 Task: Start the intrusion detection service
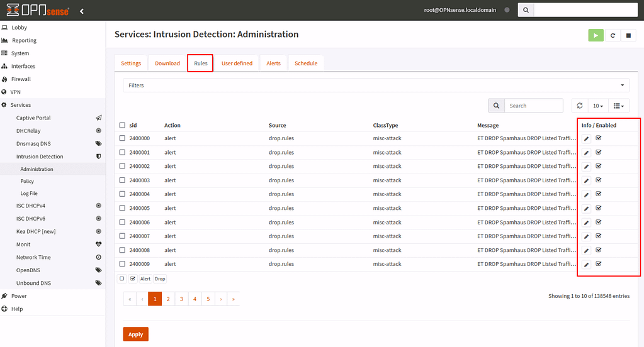[596, 35]
